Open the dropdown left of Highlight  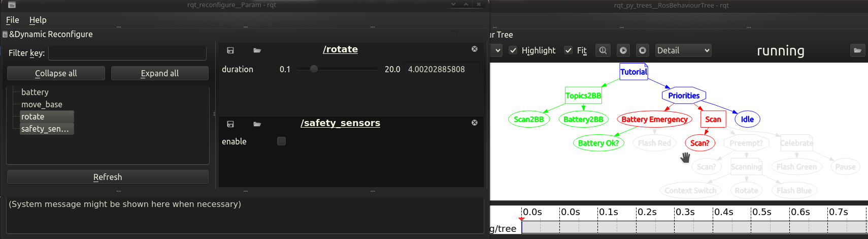click(498, 50)
